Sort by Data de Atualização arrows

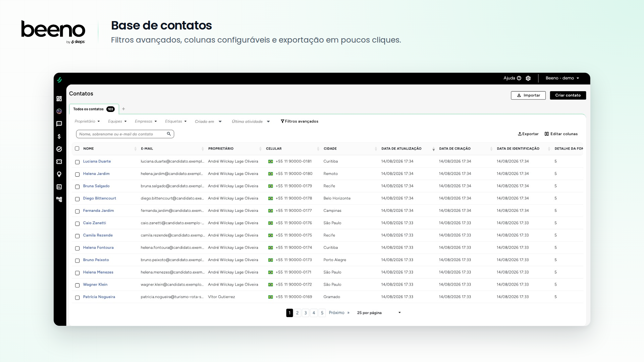433,148
